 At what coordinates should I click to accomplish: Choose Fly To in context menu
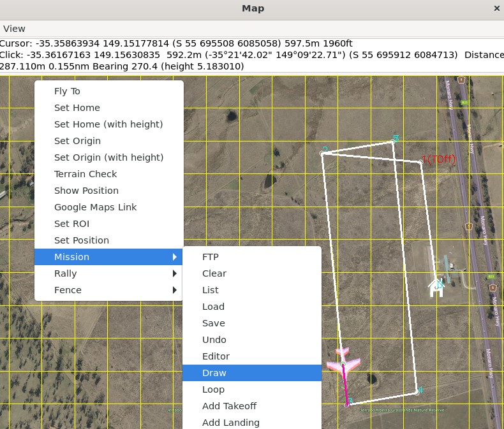67,91
